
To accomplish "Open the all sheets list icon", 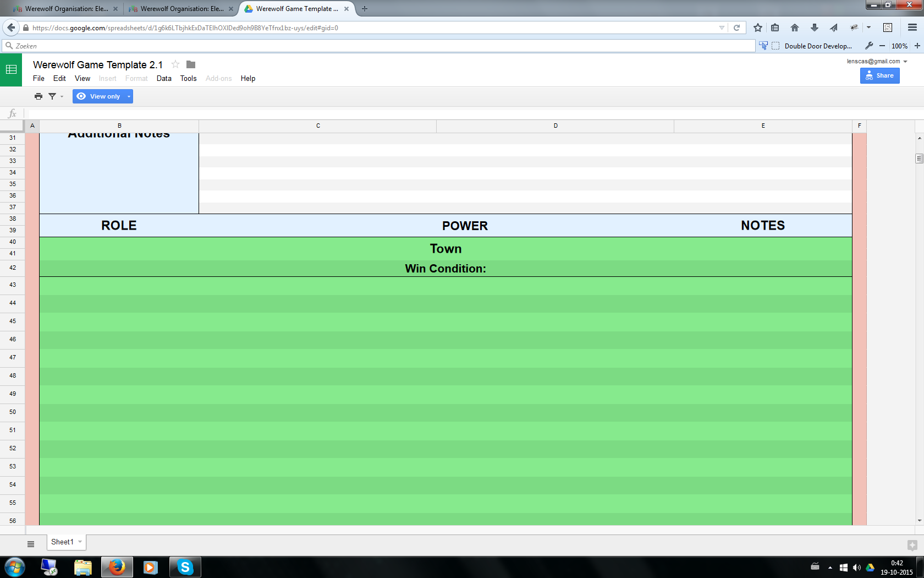I will (31, 544).
